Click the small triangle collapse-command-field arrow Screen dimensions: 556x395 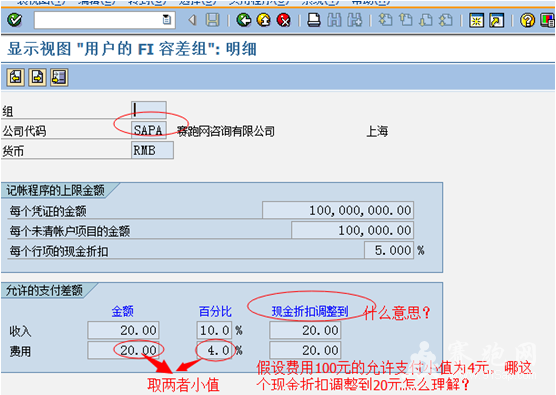(x=193, y=20)
